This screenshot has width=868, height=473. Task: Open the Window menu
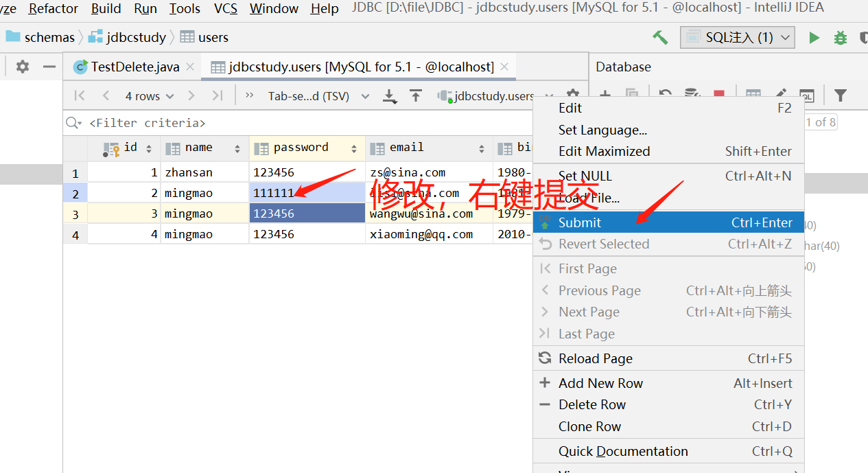click(274, 8)
